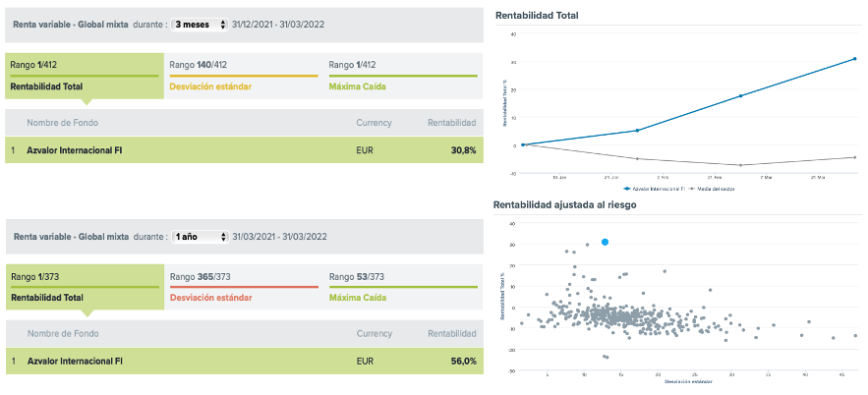
Task: Open Azvalor Internacional FI in 3-month table
Action: [x=75, y=150]
